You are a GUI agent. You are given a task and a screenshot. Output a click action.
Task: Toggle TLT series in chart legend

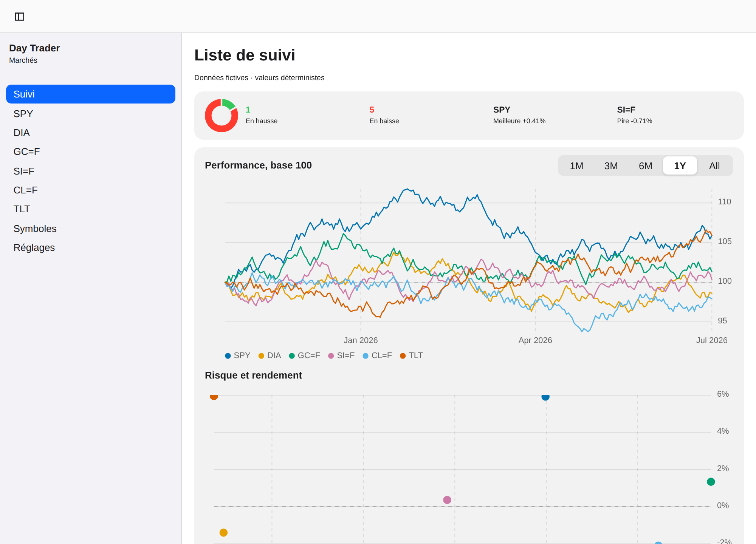coord(411,355)
